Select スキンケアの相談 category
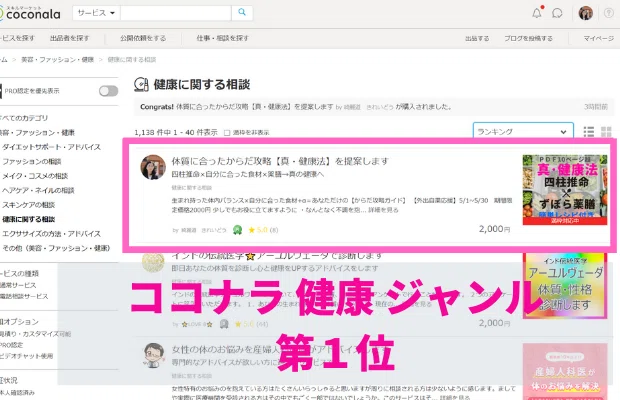The height and width of the screenshot is (400, 620). point(28,205)
